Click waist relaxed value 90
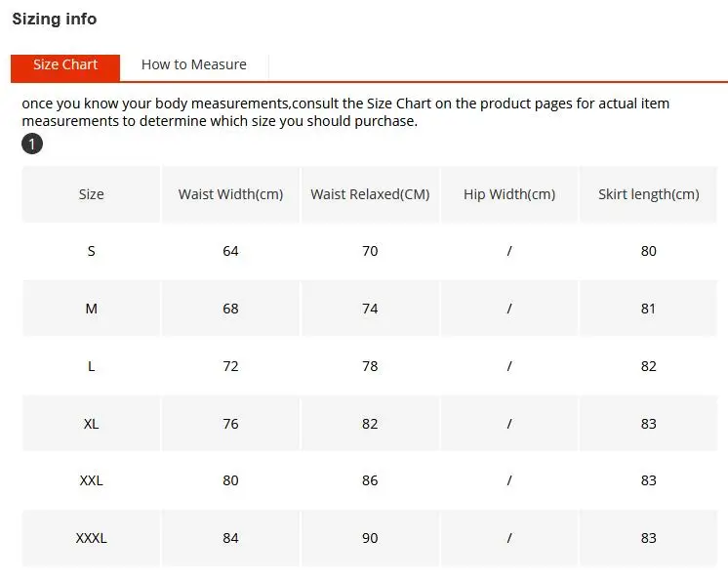 370,538
